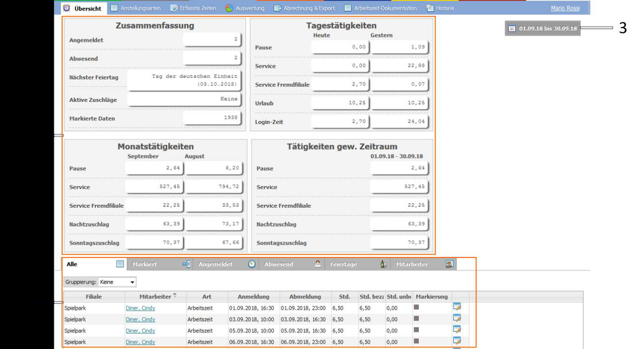Toggle the Markierung square for the 06.09.2018 entry
This screenshot has height=349, width=644.
416,341
